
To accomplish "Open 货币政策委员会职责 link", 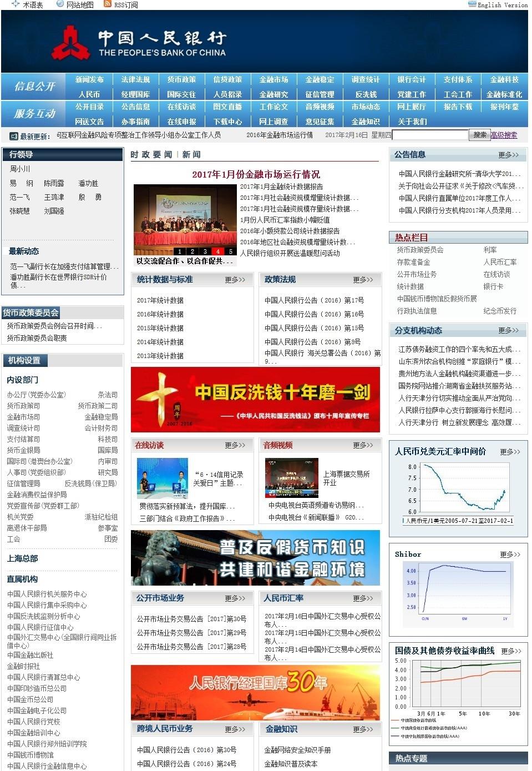I will (x=37, y=338).
